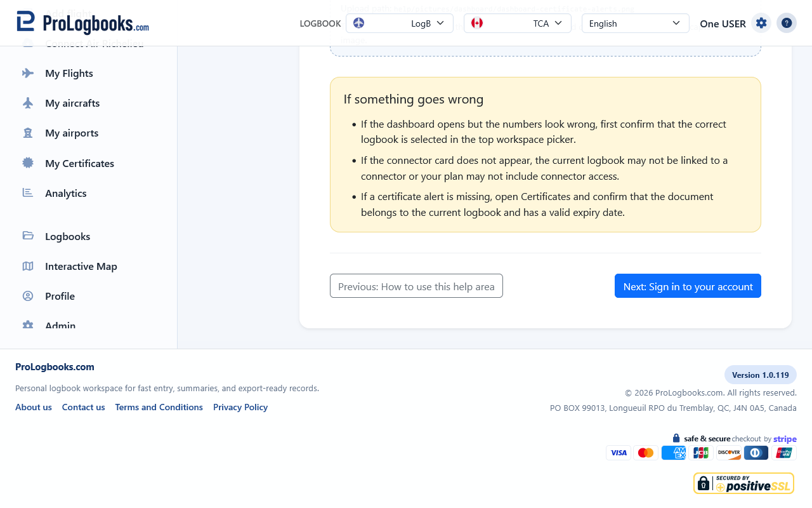Click the ProLogbooks.com logo
The image size is (812, 508).
coord(82,23)
